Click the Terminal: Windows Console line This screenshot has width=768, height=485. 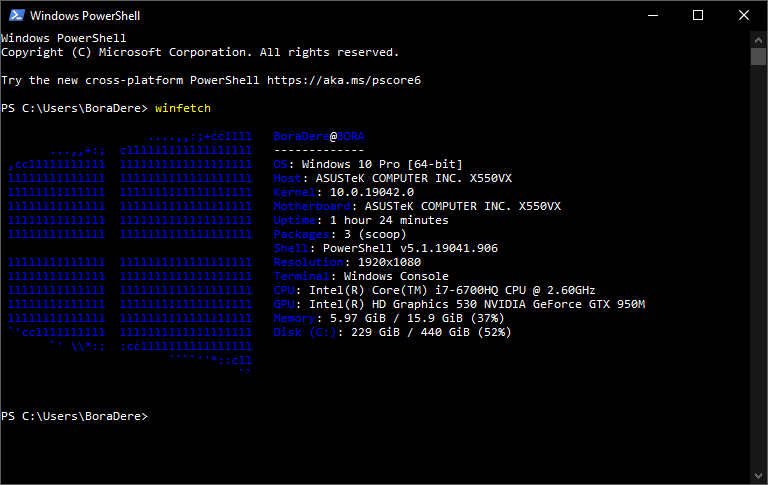[361, 276]
